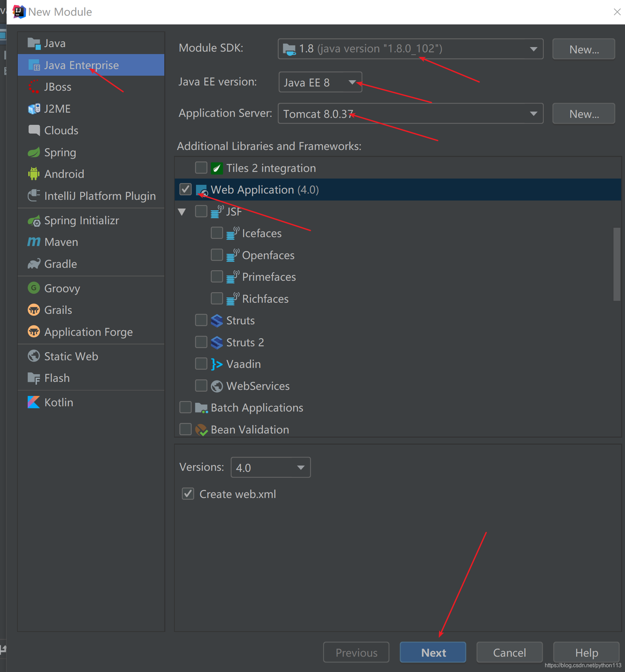Uncheck the Web Application checkbox
The width and height of the screenshot is (625, 672).
click(186, 189)
